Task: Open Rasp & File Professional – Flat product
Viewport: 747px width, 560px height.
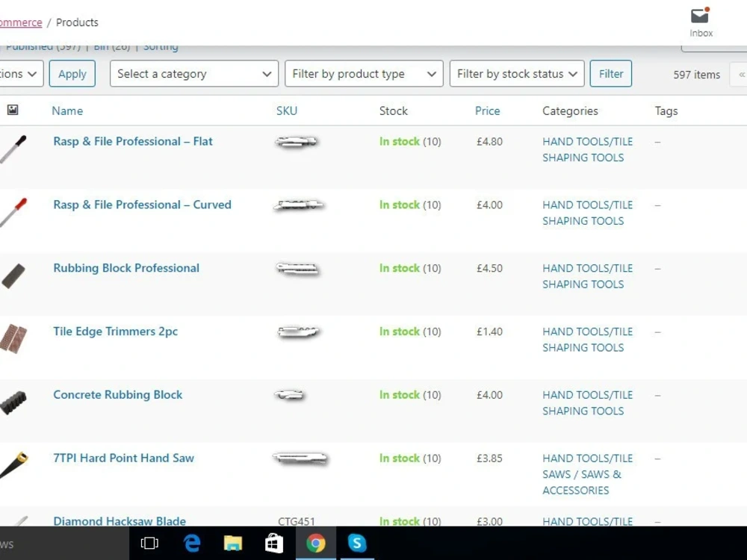Action: pyautogui.click(x=133, y=141)
